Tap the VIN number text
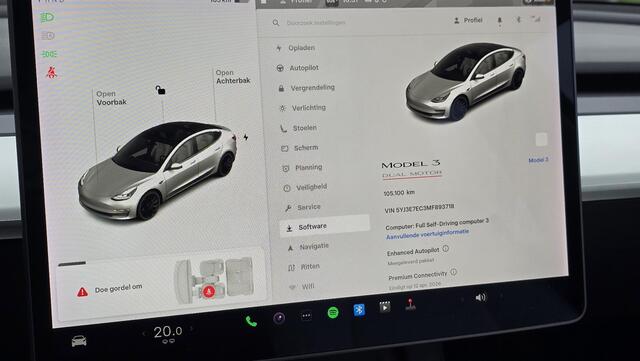The width and height of the screenshot is (640, 361). coord(419,208)
